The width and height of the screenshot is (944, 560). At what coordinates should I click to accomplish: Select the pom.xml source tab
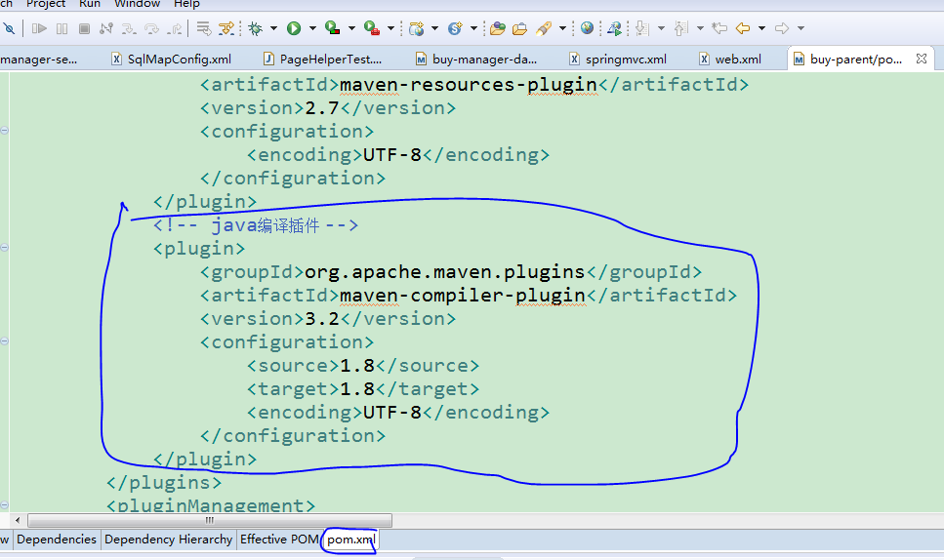coord(351,540)
